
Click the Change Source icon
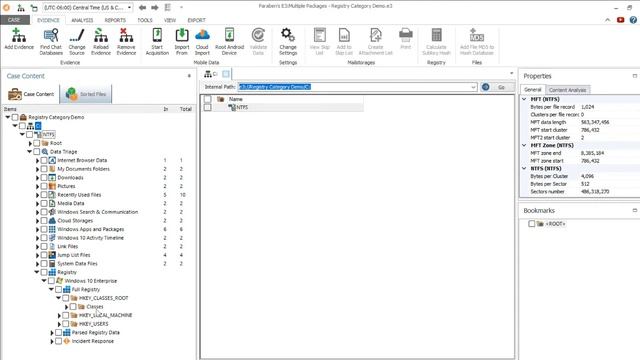pos(76,36)
